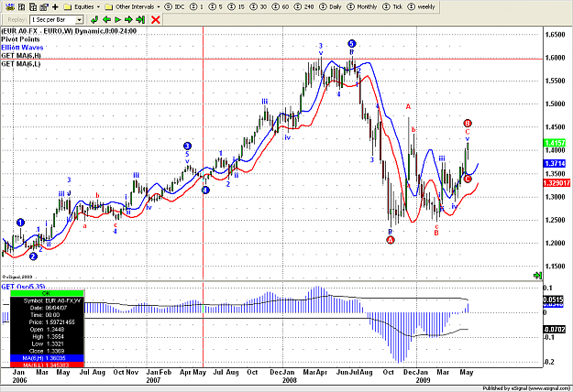Click the circled 3 wave marker

point(187,146)
